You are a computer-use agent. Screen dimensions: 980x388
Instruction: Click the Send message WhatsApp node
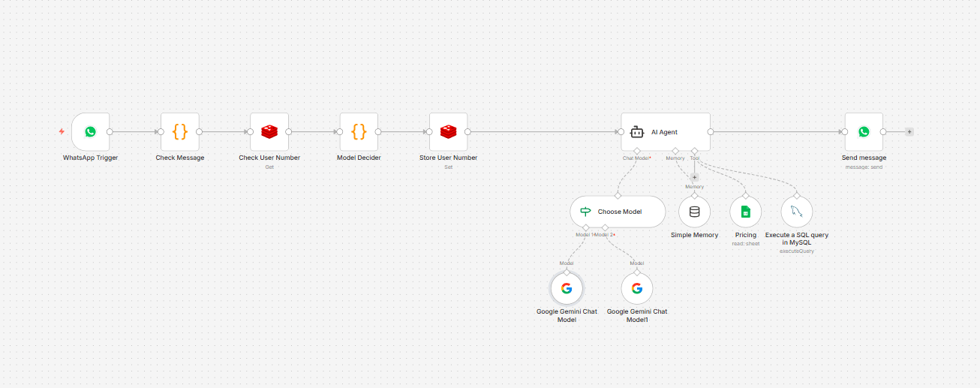point(864,132)
